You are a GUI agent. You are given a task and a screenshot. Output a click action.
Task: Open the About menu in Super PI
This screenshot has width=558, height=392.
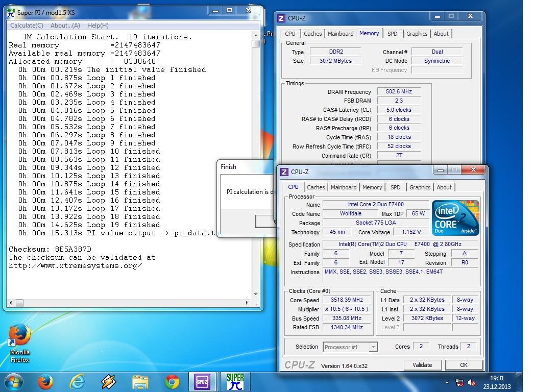[65, 26]
